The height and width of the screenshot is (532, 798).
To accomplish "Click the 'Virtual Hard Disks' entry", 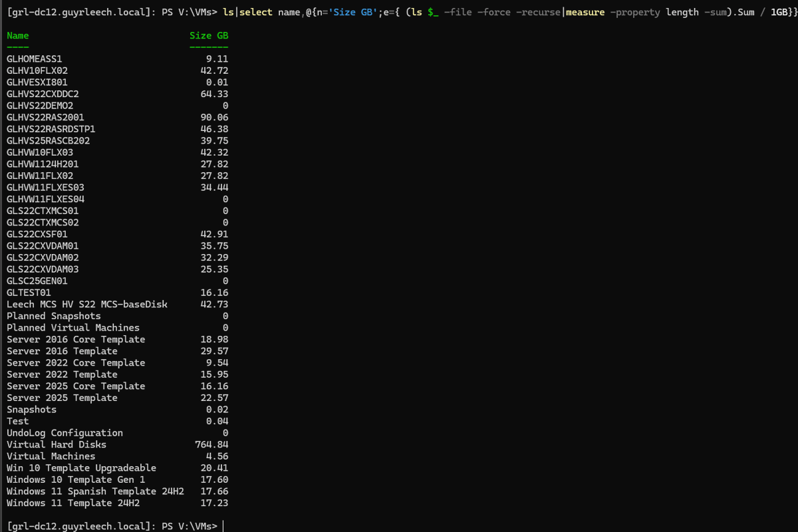I will coord(57,445).
